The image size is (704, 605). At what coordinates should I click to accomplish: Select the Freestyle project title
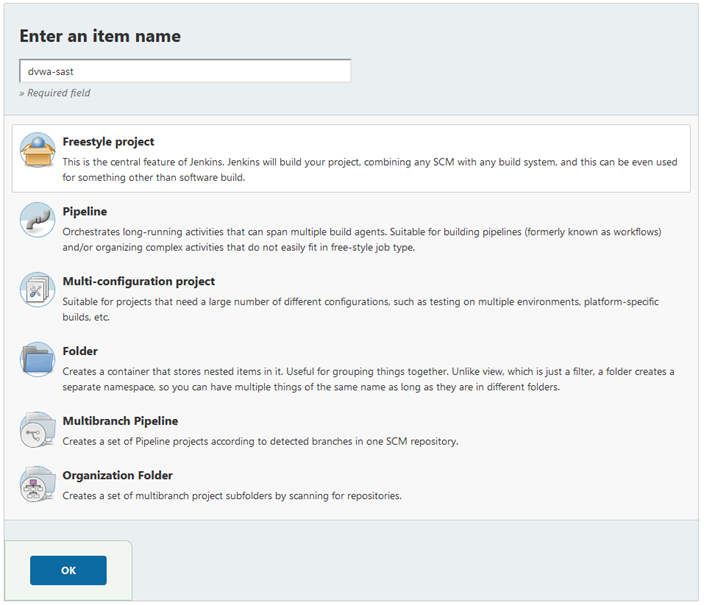click(108, 142)
